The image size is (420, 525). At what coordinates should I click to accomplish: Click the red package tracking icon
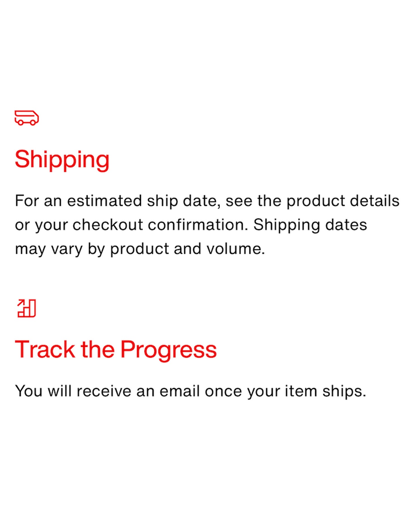pyautogui.click(x=27, y=308)
